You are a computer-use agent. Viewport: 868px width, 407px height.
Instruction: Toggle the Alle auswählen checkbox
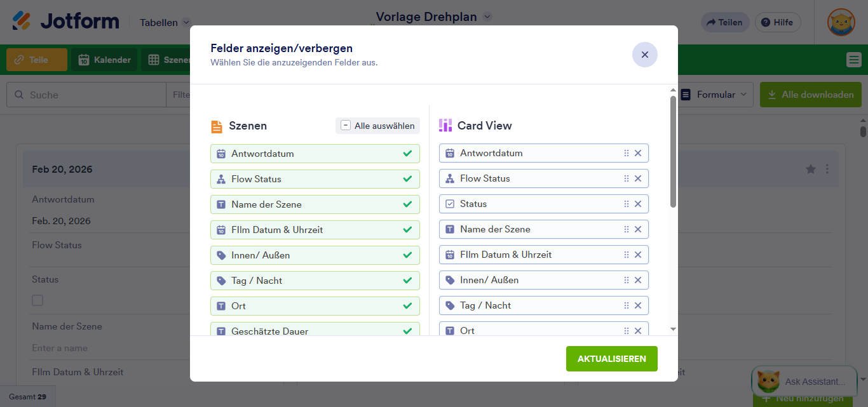pyautogui.click(x=346, y=126)
